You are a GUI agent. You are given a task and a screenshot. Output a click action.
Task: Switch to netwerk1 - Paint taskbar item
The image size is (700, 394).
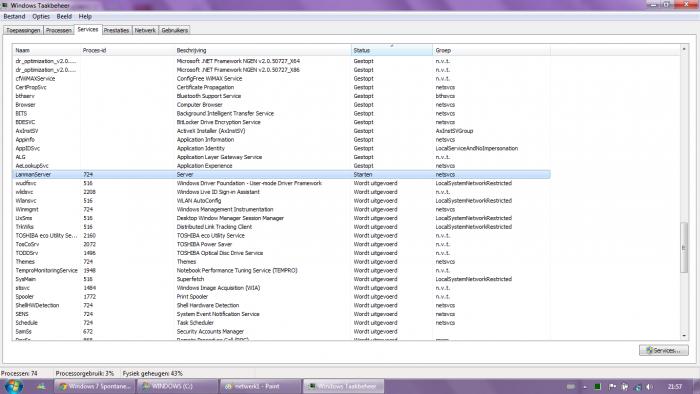click(260, 386)
